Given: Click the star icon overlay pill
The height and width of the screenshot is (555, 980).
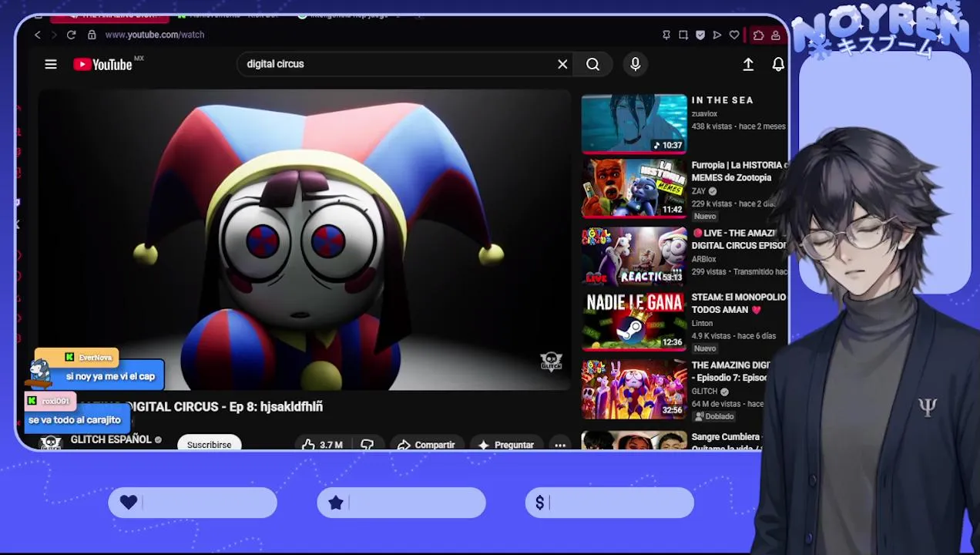Looking at the screenshot, I should tap(401, 503).
